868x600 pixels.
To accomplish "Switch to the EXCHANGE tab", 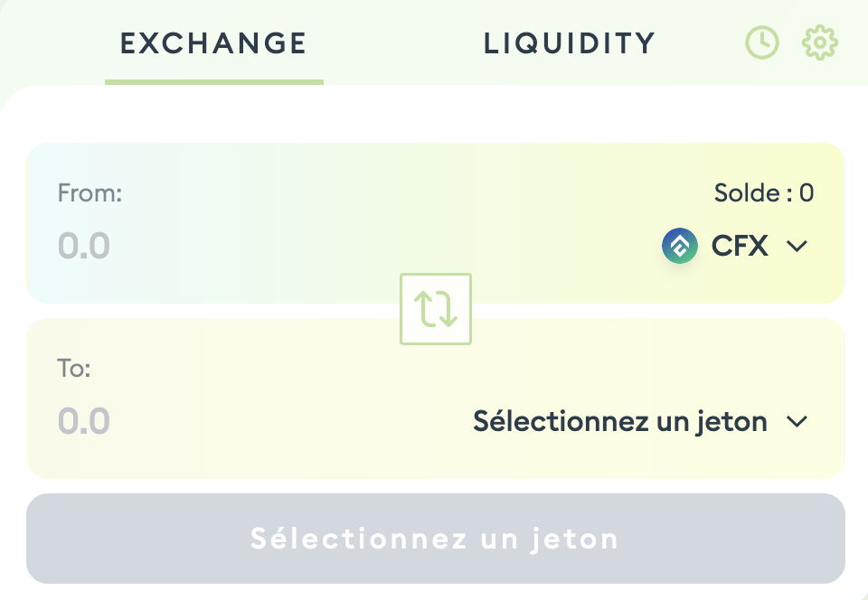I will click(x=213, y=43).
